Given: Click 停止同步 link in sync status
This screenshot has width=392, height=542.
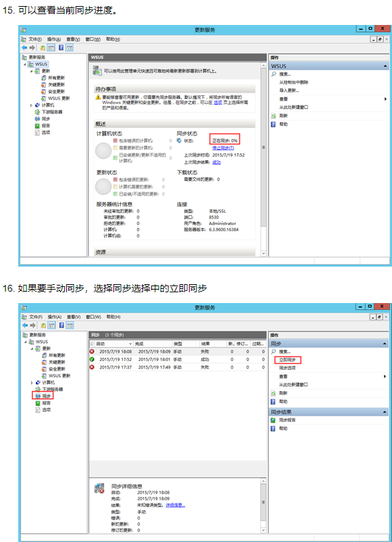Looking at the screenshot, I should pyautogui.click(x=223, y=148).
